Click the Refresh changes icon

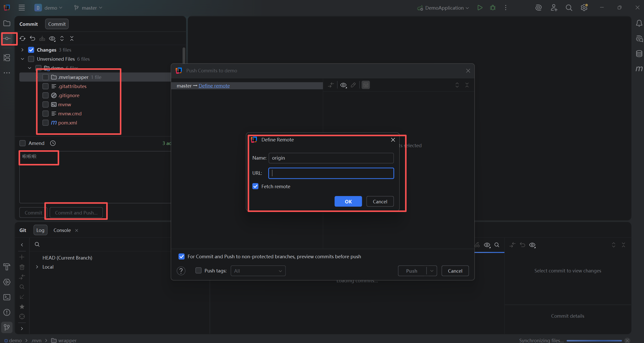coord(23,38)
